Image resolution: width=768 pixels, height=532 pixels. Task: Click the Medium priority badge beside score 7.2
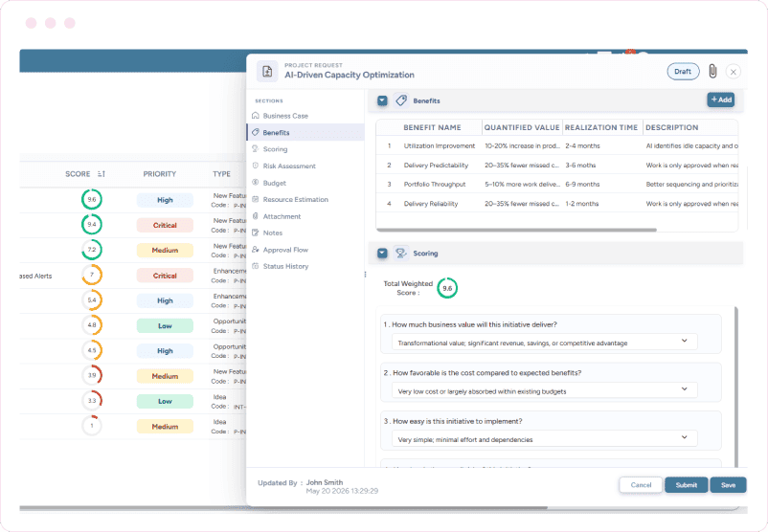(x=165, y=250)
